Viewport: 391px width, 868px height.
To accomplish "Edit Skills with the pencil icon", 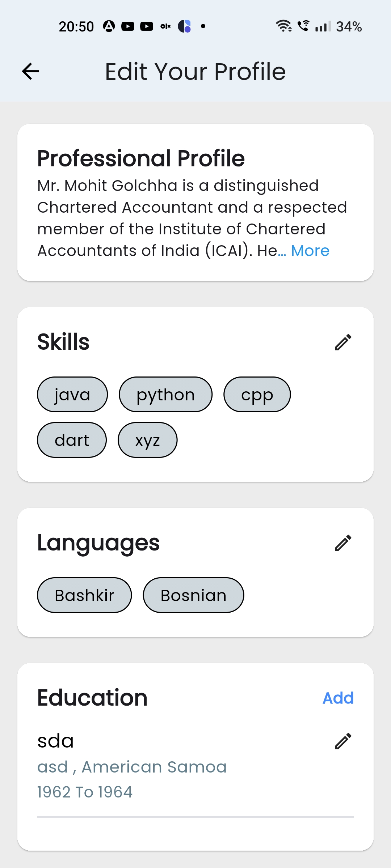I will coord(343,342).
